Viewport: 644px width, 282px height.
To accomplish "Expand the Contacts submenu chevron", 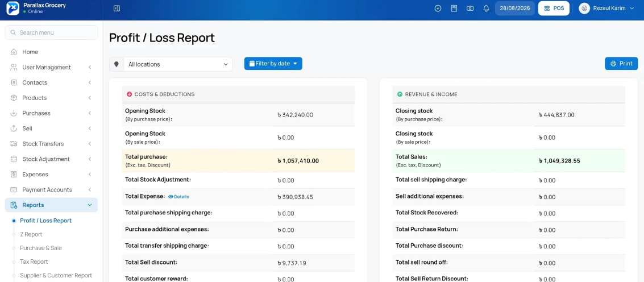I will 90,82.
